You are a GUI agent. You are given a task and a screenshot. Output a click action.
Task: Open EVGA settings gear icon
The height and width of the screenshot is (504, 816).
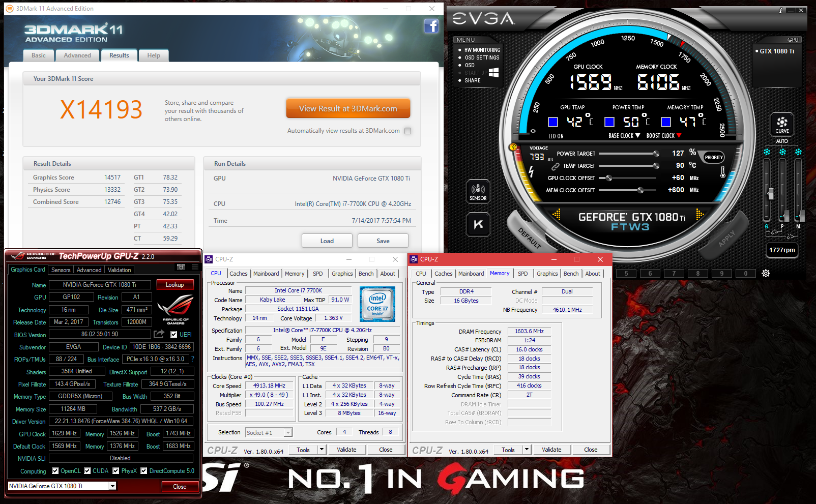click(766, 273)
